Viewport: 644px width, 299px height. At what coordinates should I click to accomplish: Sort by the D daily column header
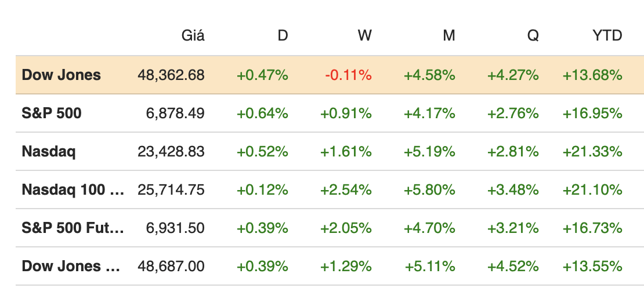tap(283, 35)
